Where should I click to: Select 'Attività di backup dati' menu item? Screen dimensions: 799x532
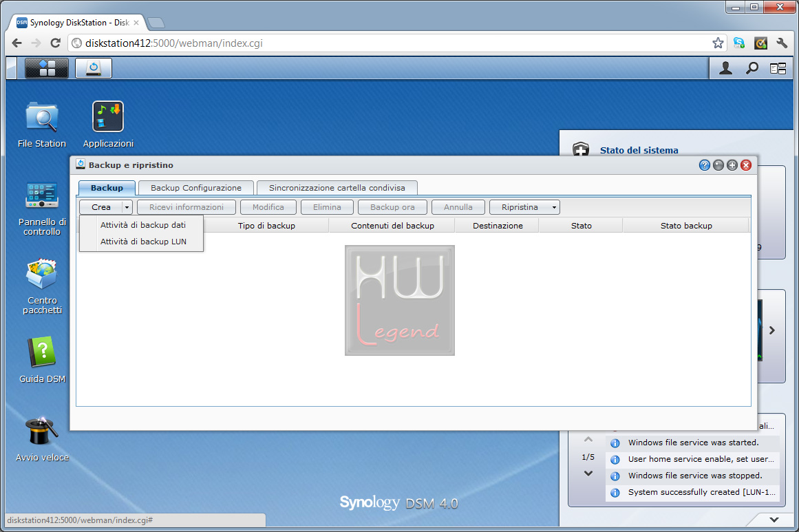click(142, 225)
